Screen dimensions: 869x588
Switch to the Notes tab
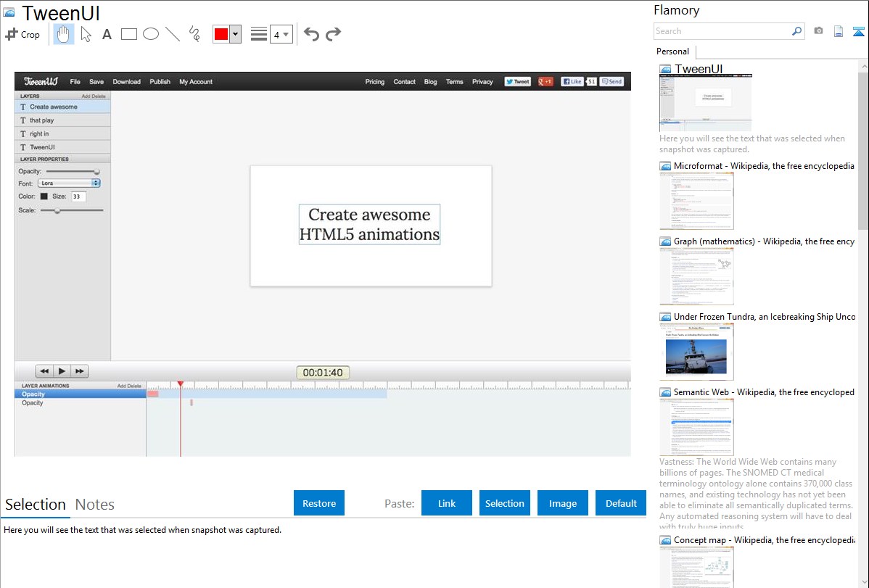[x=95, y=505]
